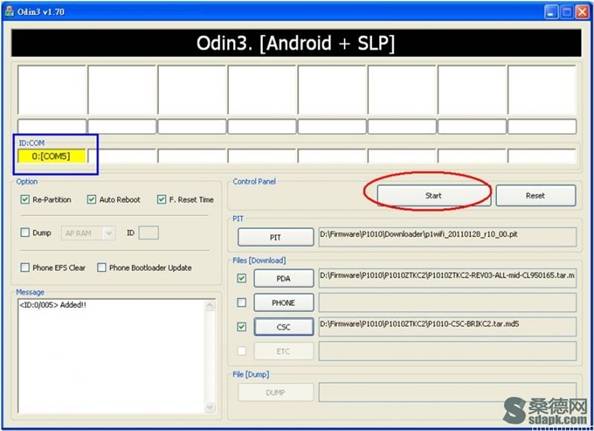Screen dimensions: 594x431
Task: Uncheck the PDA file checkbox
Action: tap(241, 278)
